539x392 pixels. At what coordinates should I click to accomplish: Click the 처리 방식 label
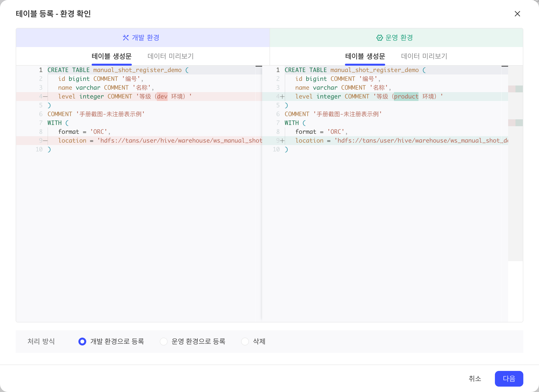tap(41, 341)
